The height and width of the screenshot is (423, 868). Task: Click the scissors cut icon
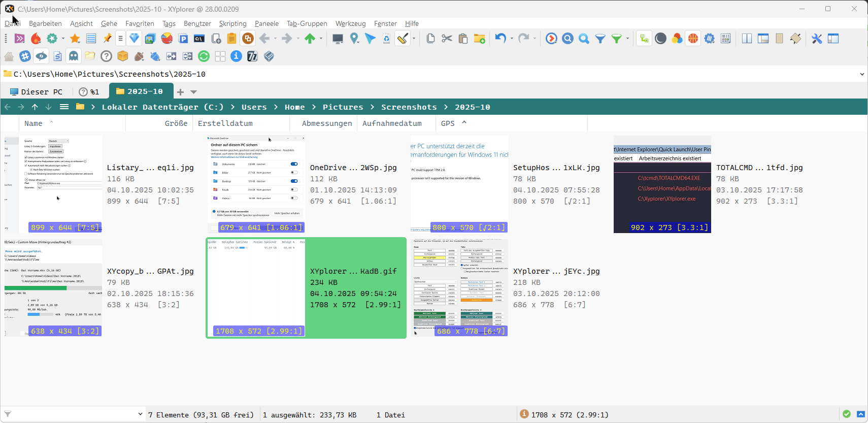[447, 39]
